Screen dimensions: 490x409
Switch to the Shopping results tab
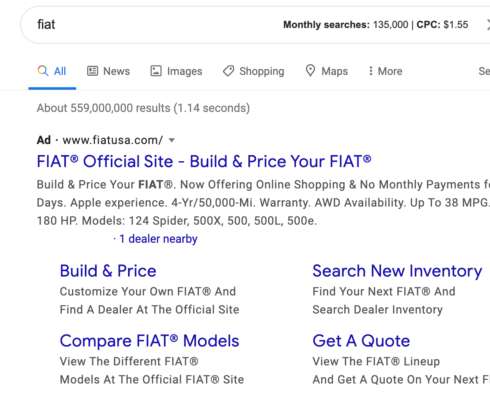254,71
